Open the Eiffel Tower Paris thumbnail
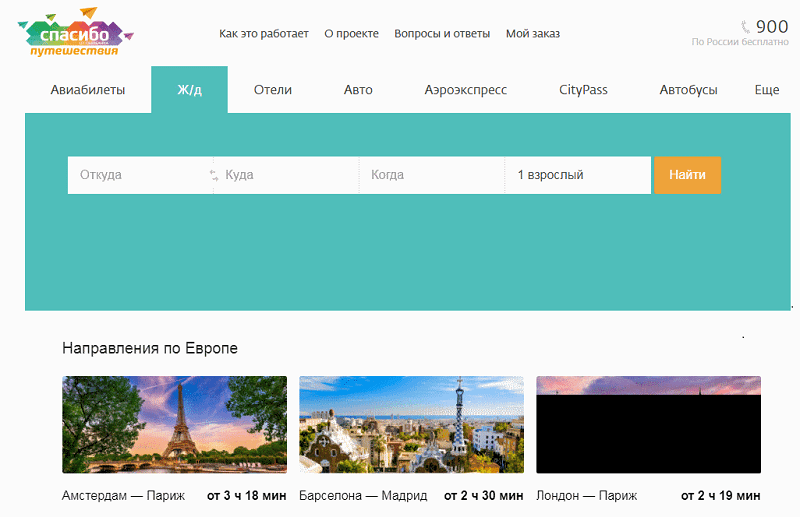Viewport: 800px width, 517px height. click(174, 425)
